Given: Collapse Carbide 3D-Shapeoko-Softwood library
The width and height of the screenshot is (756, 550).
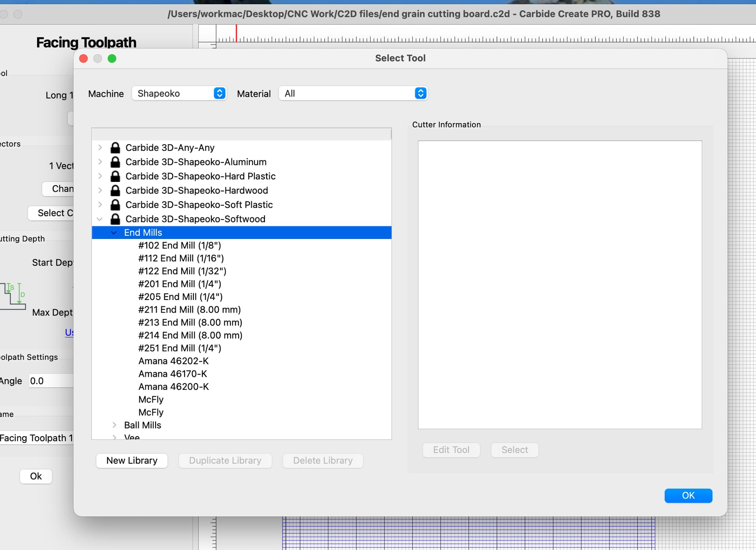Looking at the screenshot, I should [100, 219].
